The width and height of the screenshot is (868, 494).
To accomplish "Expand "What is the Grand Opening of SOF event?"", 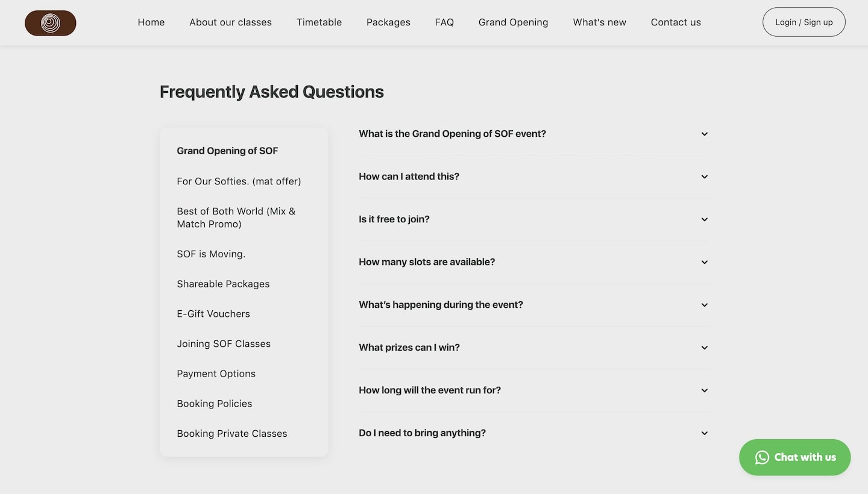I will 535,134.
